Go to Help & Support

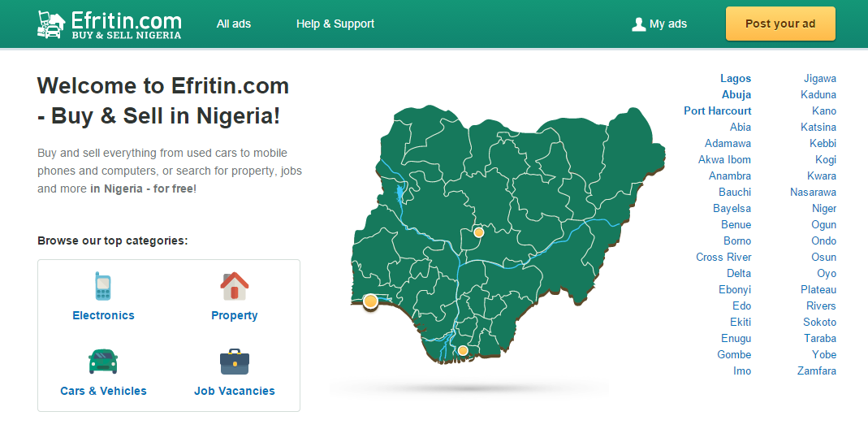[x=335, y=24]
